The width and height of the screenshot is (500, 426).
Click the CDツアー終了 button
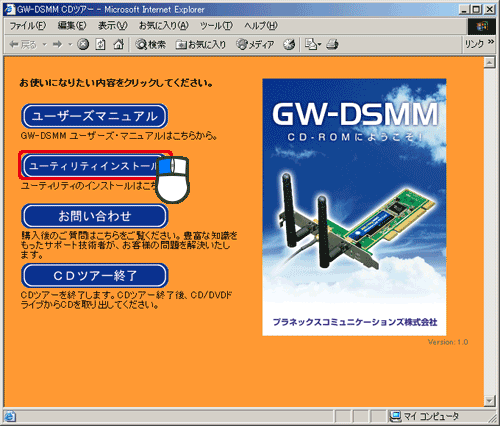(95, 275)
